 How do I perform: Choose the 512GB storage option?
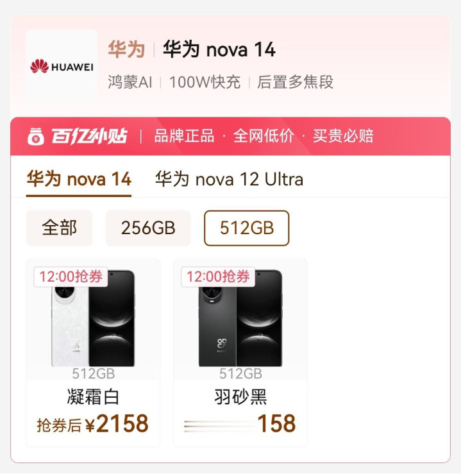click(247, 228)
